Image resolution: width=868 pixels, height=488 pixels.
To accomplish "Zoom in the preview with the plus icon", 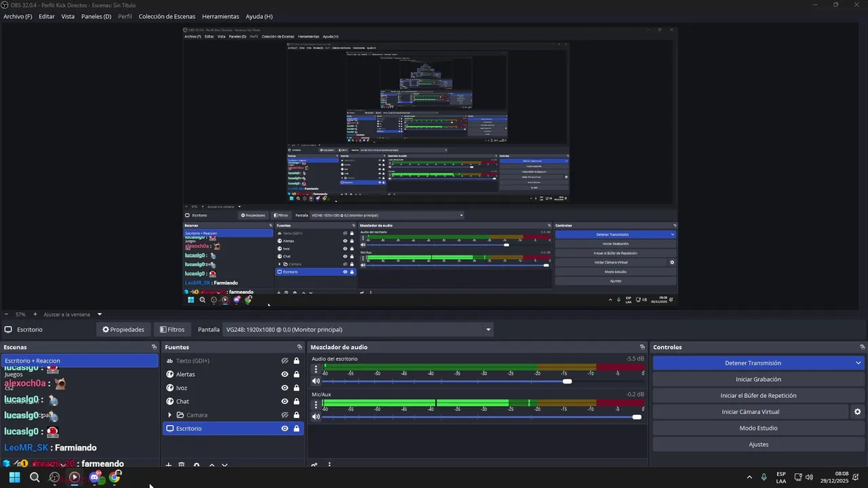I will (x=35, y=314).
